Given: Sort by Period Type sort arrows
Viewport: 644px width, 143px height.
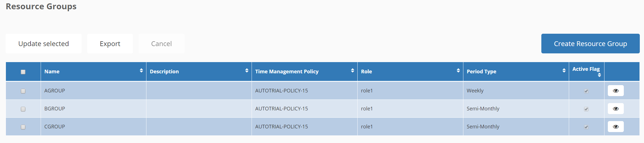Looking at the screenshot, I should [564, 71].
